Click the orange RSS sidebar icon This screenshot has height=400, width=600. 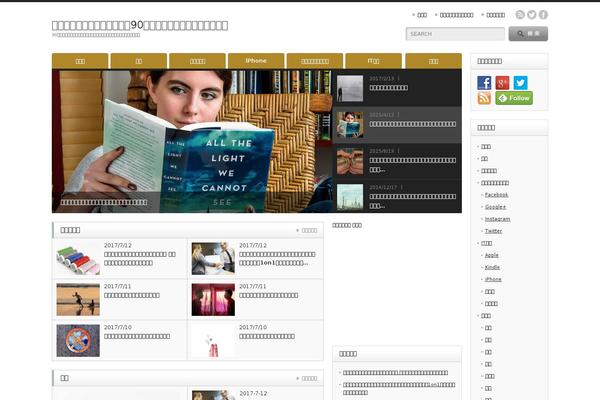click(x=484, y=98)
